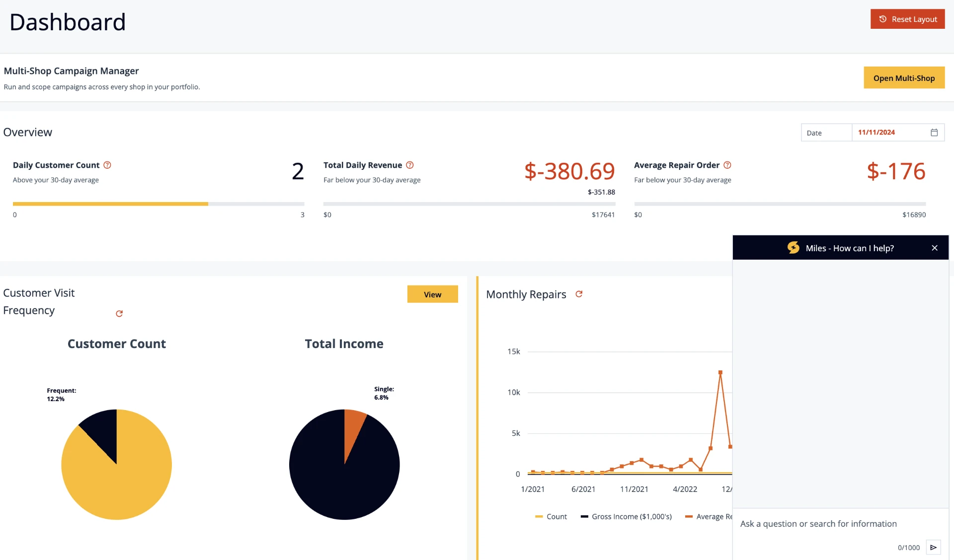Send the chat message arrow

pyautogui.click(x=934, y=548)
